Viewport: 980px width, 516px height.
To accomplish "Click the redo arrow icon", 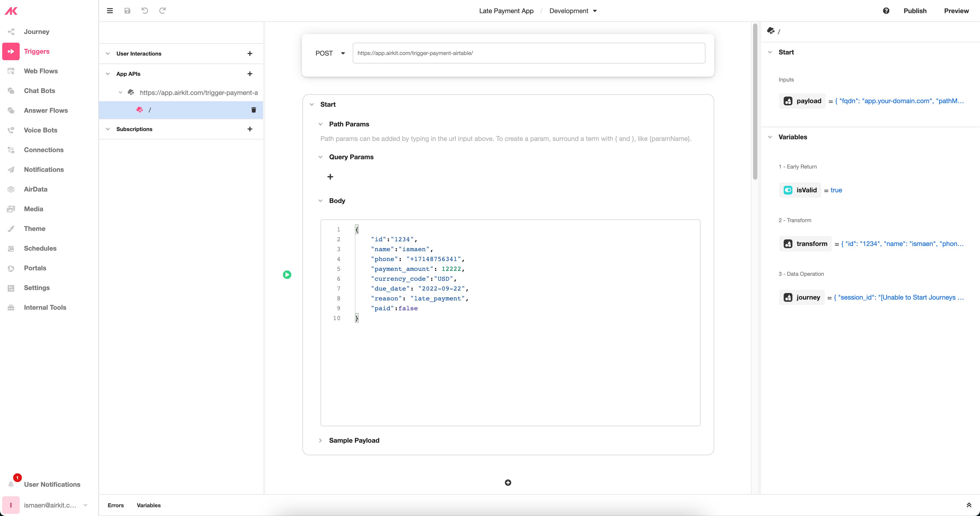I will (x=162, y=11).
